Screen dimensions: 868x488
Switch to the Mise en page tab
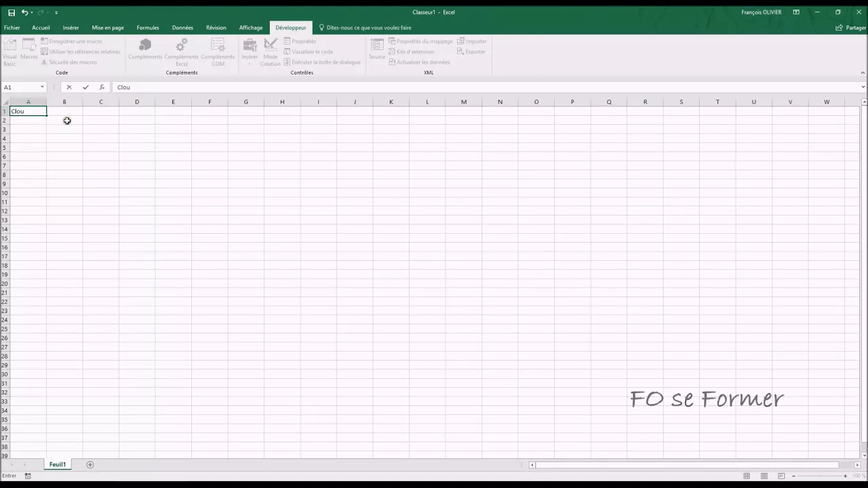[108, 28]
